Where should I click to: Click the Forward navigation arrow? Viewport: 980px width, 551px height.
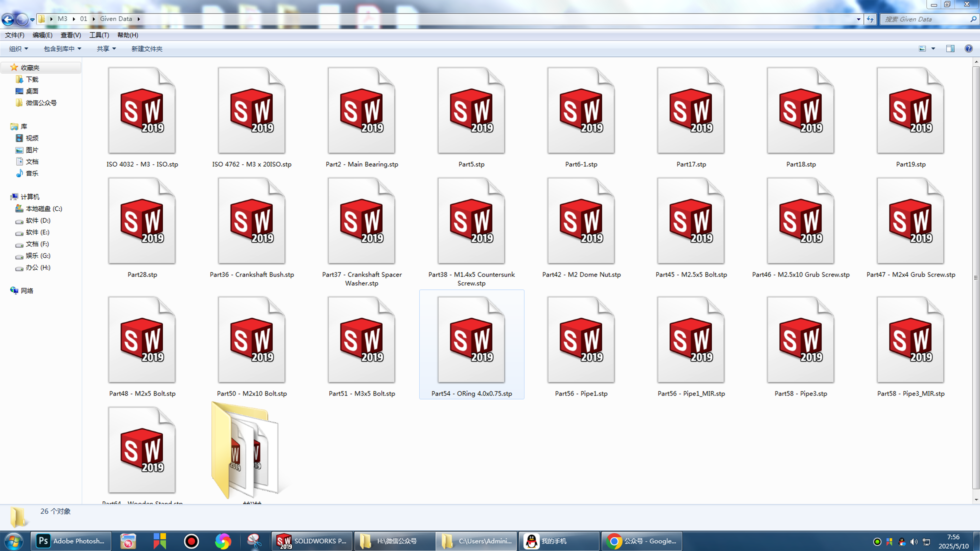(22, 19)
